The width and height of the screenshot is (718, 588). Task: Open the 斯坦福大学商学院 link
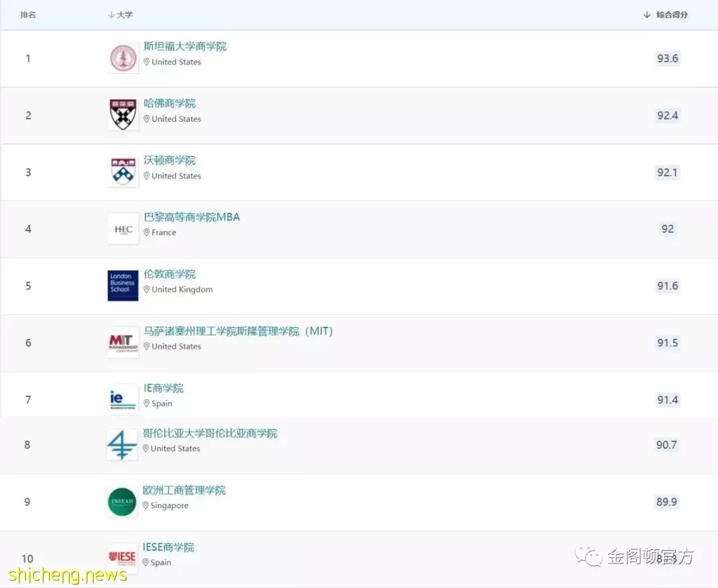click(x=185, y=47)
